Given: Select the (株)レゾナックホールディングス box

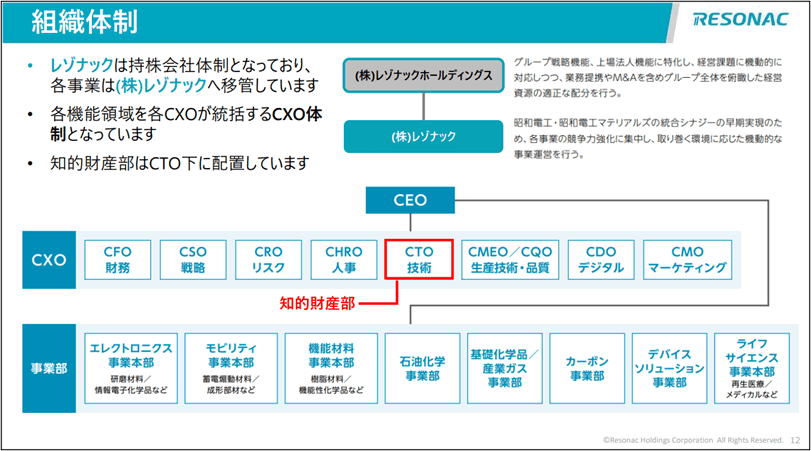Looking at the screenshot, I should coord(419,76).
